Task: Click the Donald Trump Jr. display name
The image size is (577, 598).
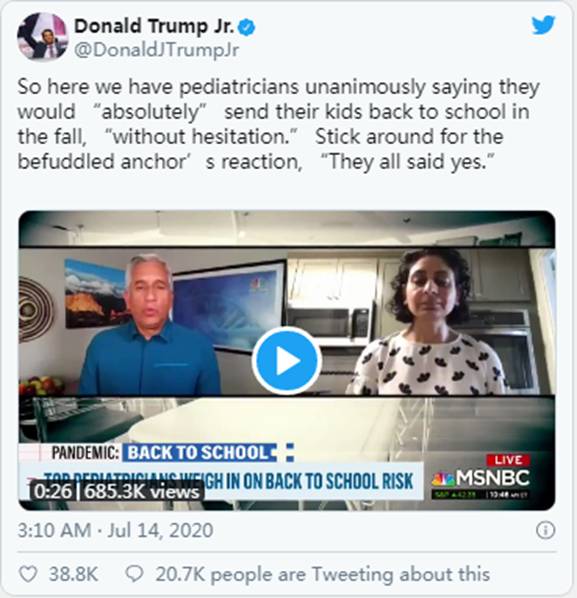Action: click(x=154, y=26)
